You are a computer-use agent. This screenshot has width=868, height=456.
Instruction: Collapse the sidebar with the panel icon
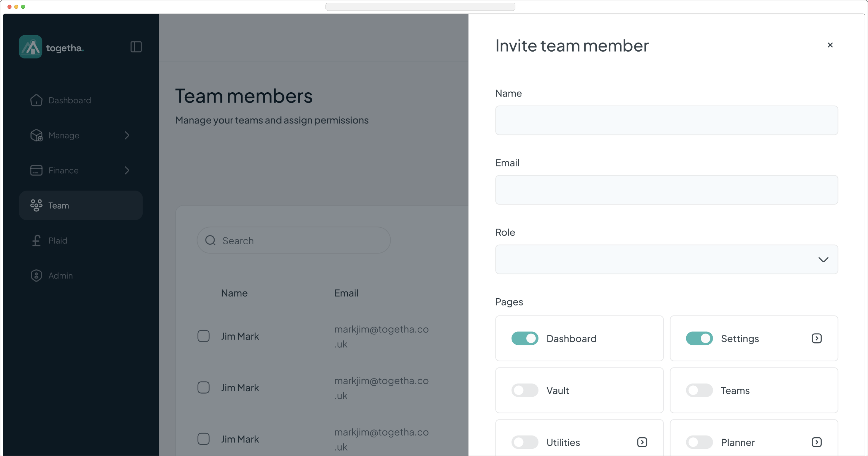pyautogui.click(x=136, y=47)
